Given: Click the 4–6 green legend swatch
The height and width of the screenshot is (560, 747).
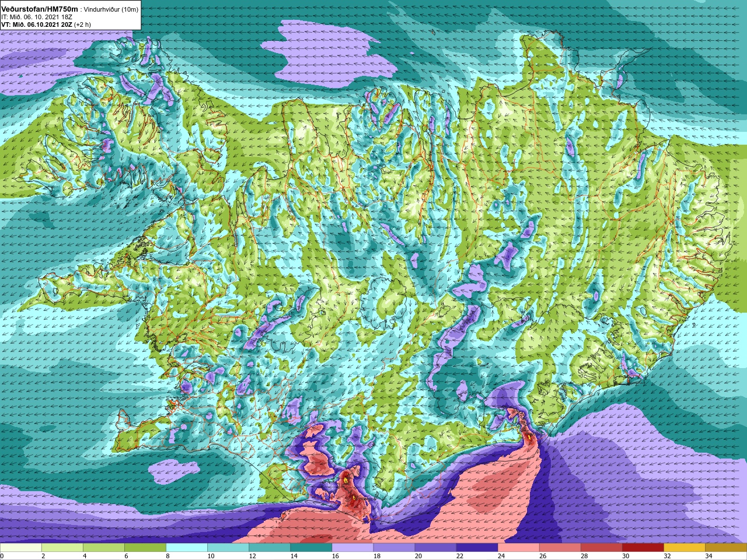Looking at the screenshot, I should pyautogui.click(x=104, y=548).
